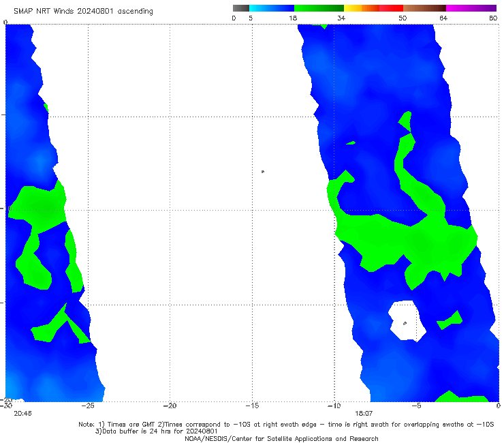The height and width of the screenshot is (443, 504).
Task: Click the color bar label '18'
Action: (x=292, y=18)
